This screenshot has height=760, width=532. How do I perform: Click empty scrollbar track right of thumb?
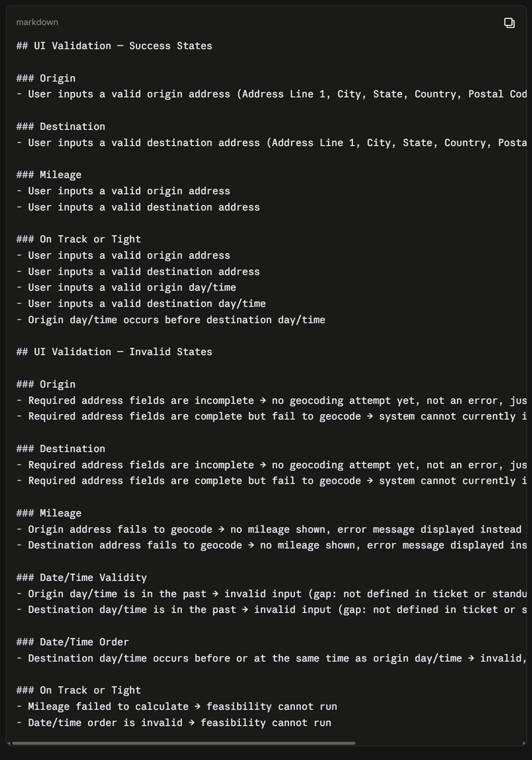click(438, 743)
